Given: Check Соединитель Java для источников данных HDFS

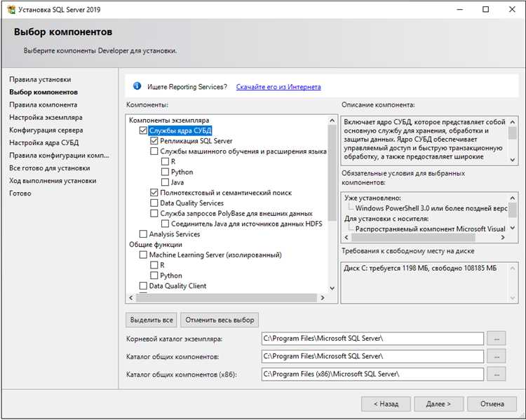Looking at the screenshot, I should click(165, 224).
